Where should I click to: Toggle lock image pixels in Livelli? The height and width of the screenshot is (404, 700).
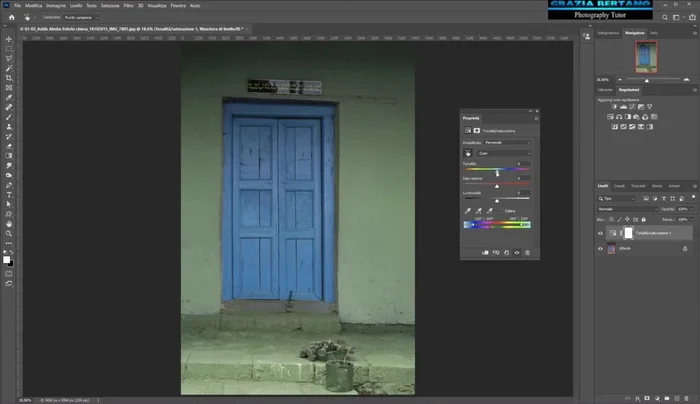(x=619, y=220)
